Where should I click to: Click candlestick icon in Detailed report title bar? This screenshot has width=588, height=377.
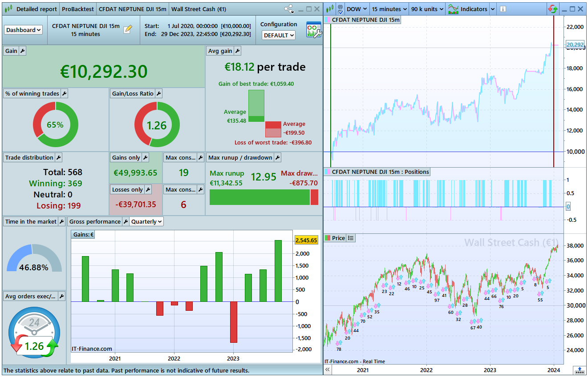coord(8,9)
